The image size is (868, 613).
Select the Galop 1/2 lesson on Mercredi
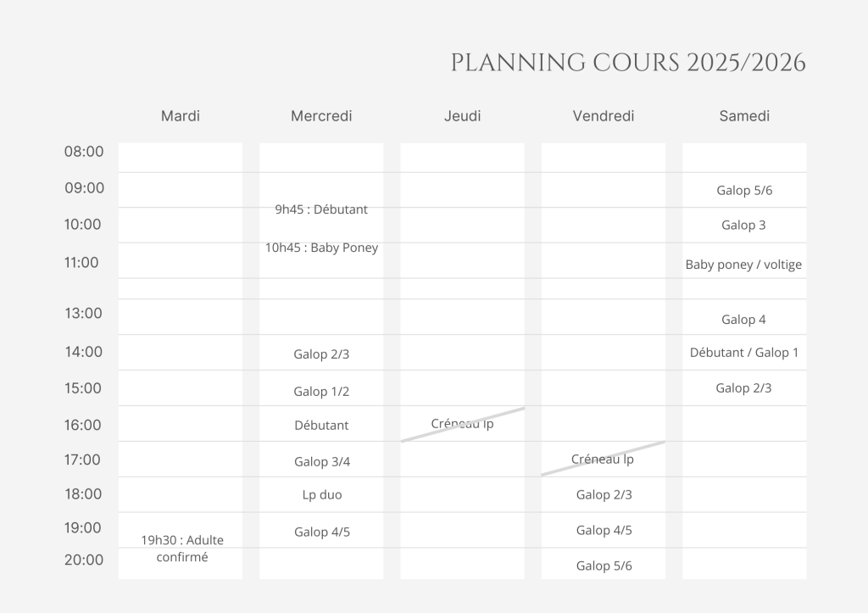click(x=321, y=392)
